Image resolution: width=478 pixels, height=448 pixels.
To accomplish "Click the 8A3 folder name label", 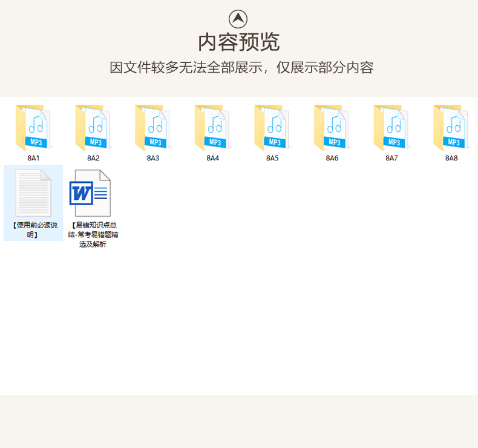I will 153,158.
